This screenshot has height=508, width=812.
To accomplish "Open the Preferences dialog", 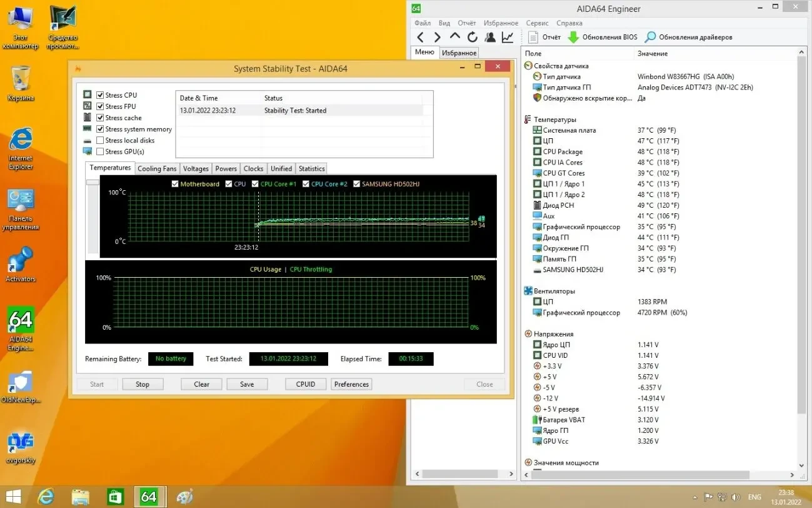I will tap(351, 384).
